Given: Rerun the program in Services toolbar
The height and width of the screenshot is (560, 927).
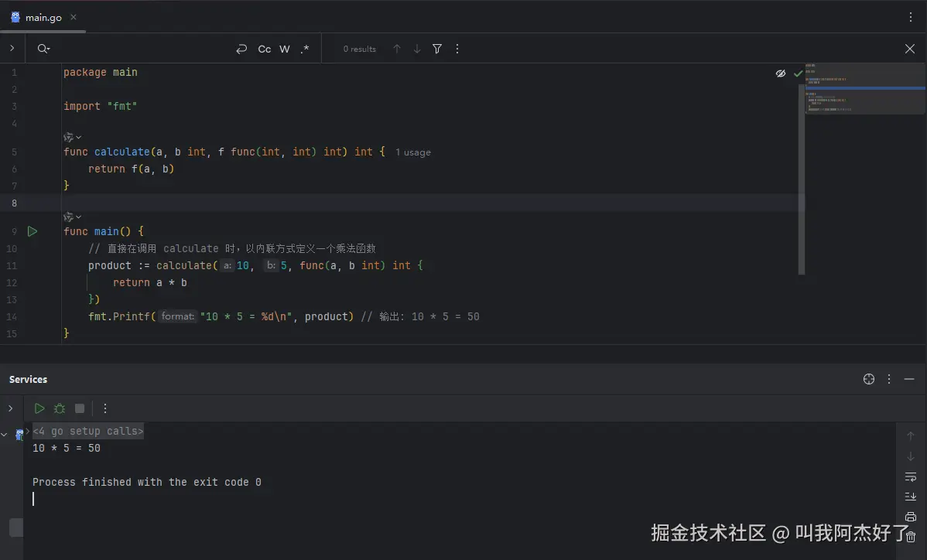Looking at the screenshot, I should tap(39, 408).
